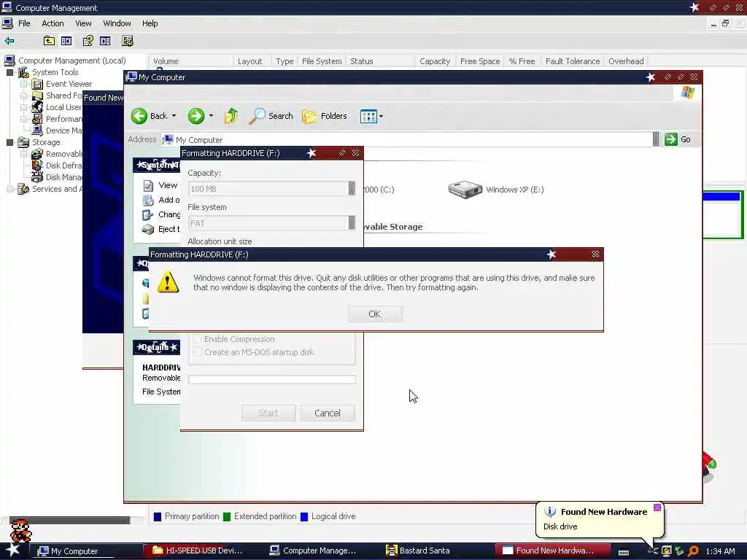Collapse the Details panel header
This screenshot has height=560, width=747.
[157, 347]
